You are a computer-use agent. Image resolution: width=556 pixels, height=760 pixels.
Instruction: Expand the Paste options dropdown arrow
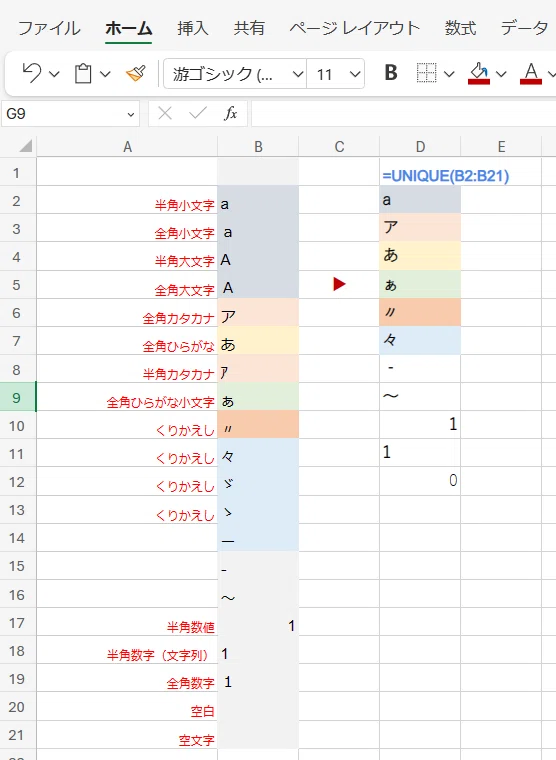click(105, 74)
